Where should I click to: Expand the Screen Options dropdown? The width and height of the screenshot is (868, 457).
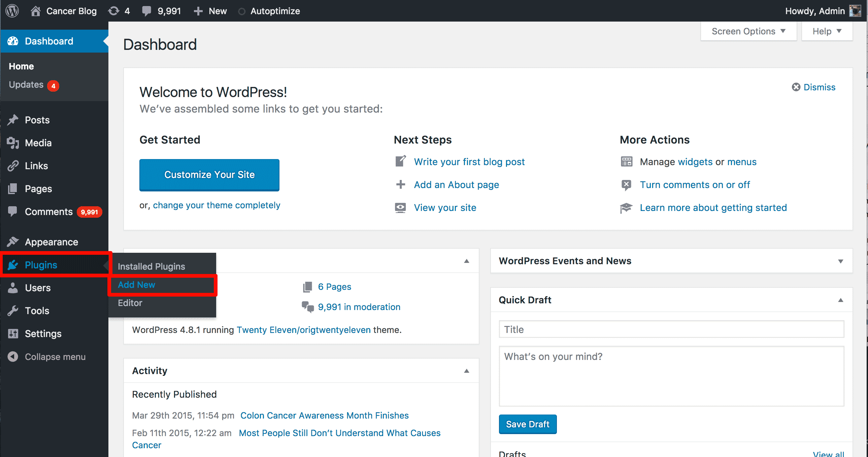pyautogui.click(x=749, y=32)
